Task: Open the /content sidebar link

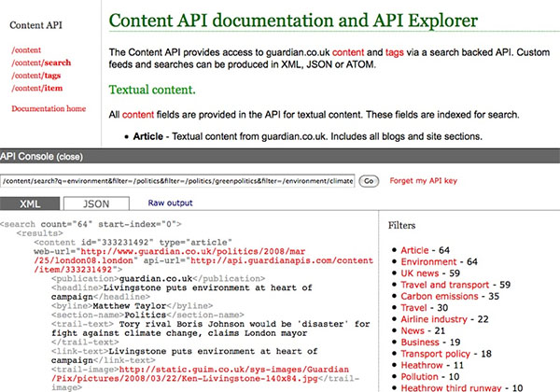Action: (25, 48)
